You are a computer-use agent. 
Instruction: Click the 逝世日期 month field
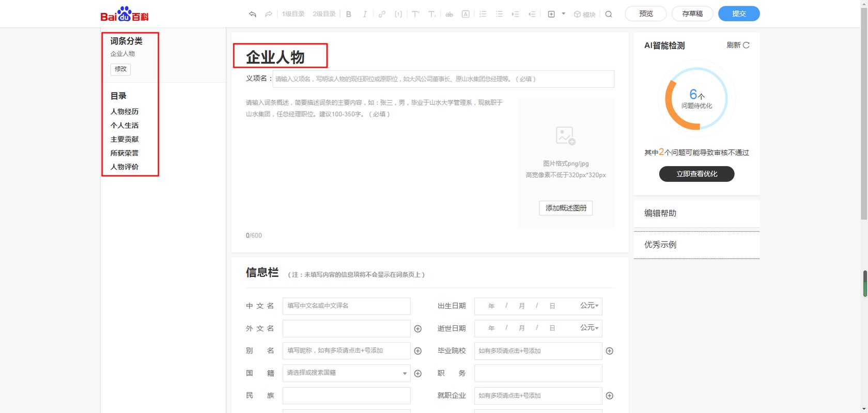[522, 328]
